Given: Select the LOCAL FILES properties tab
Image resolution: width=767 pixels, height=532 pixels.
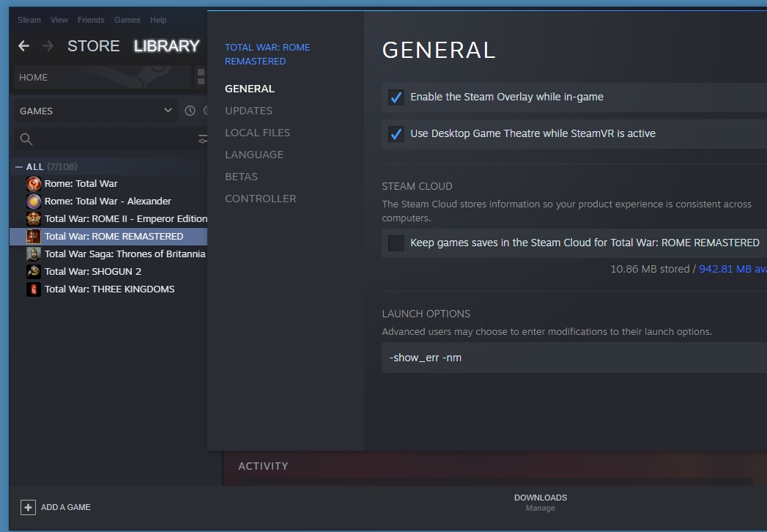Looking at the screenshot, I should 257,133.
